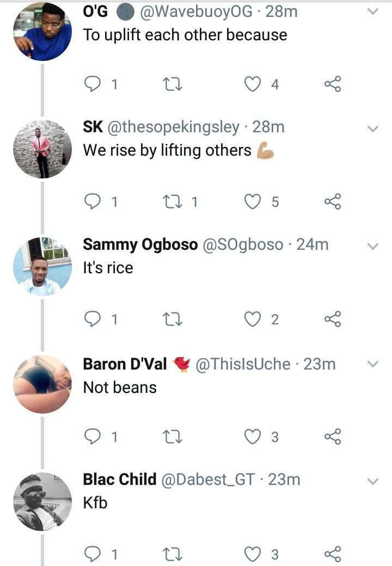Like Blac Child's "Kfb" tweet
The height and width of the screenshot is (566, 392).
[x=253, y=555]
